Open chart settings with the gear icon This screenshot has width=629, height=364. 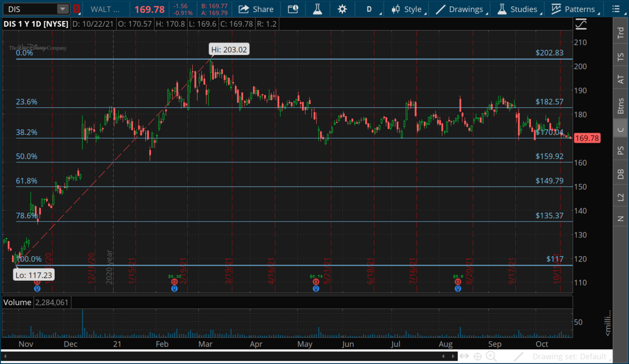[342, 9]
